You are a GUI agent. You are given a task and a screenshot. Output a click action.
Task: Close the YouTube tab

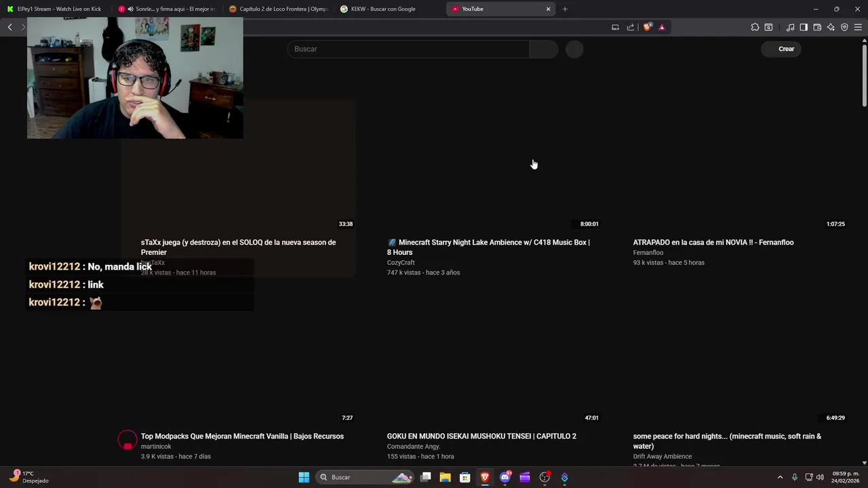tap(548, 9)
